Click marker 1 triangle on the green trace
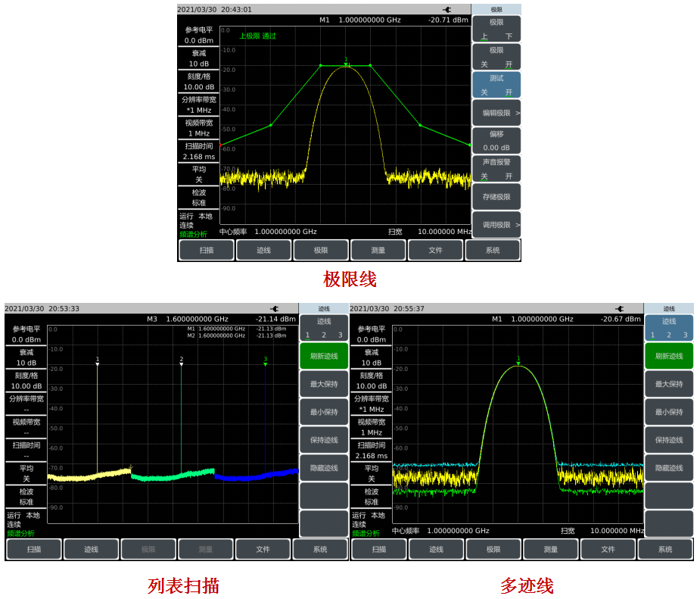This screenshot has width=700, height=599. [x=344, y=64]
